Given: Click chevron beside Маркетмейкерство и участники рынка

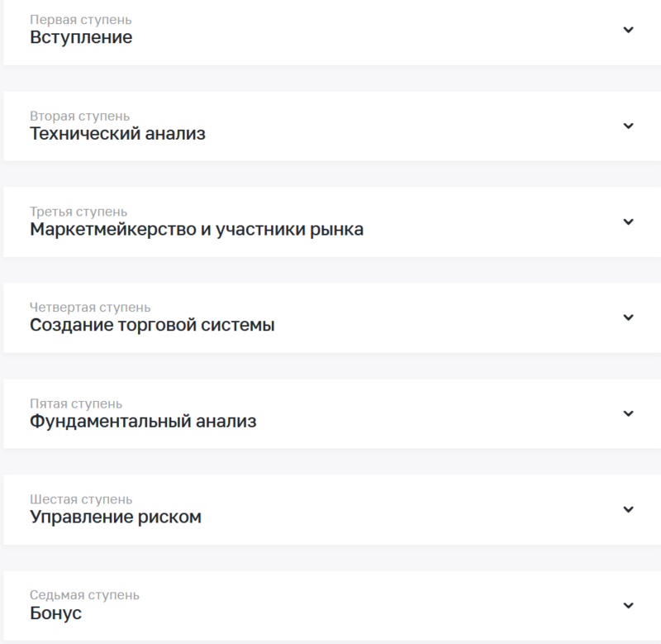Looking at the screenshot, I should click(x=628, y=222).
